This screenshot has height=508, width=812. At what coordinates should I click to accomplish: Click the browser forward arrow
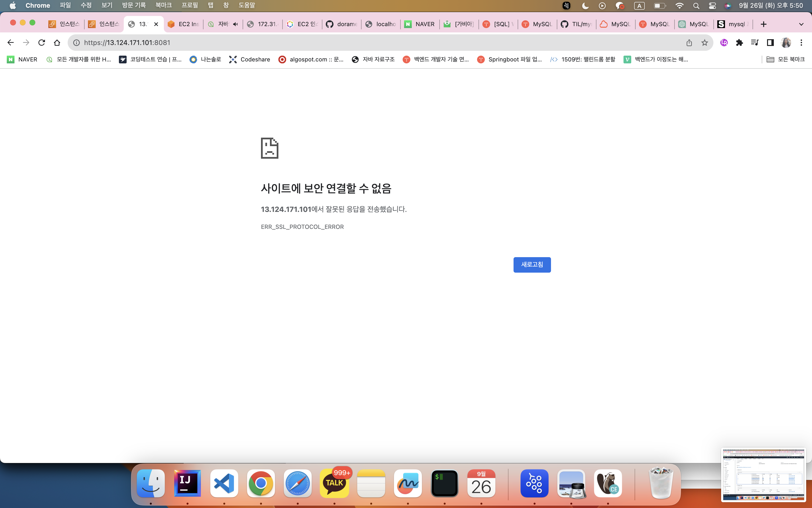(x=26, y=43)
